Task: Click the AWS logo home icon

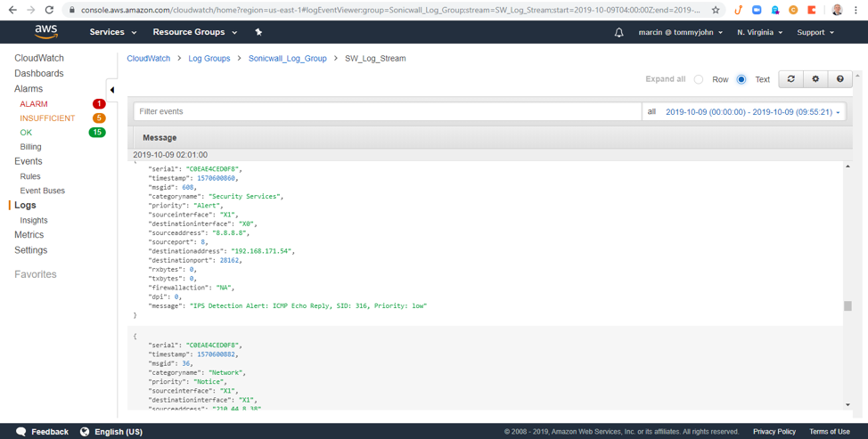Action: (46, 32)
